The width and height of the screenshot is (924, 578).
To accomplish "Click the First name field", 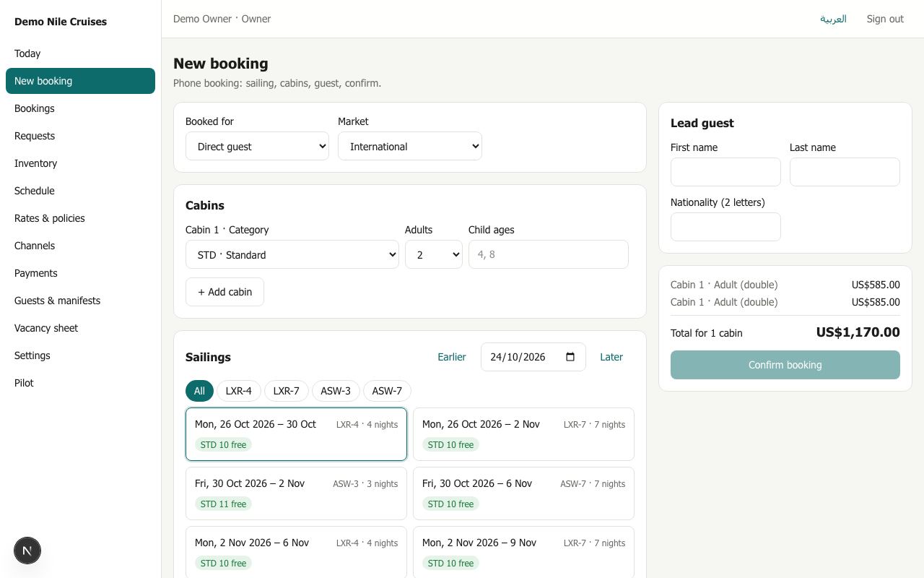I will click(x=725, y=172).
